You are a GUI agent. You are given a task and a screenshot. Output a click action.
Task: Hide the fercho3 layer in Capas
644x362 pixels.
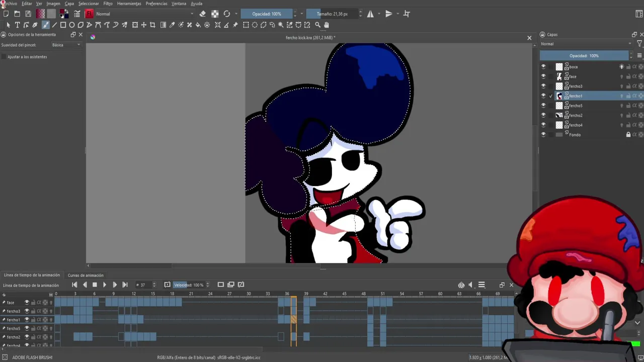(543, 86)
